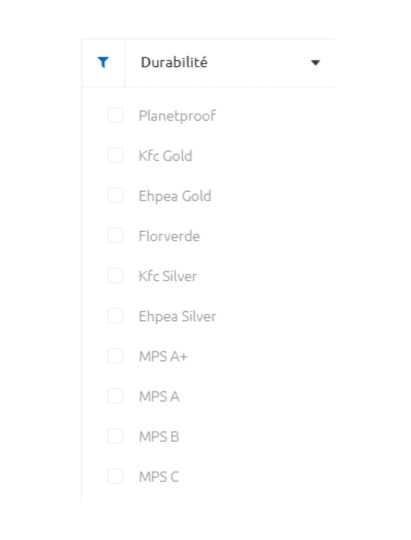Click the Ehpea Silver label text
This screenshot has width=411, height=540.
tap(177, 316)
